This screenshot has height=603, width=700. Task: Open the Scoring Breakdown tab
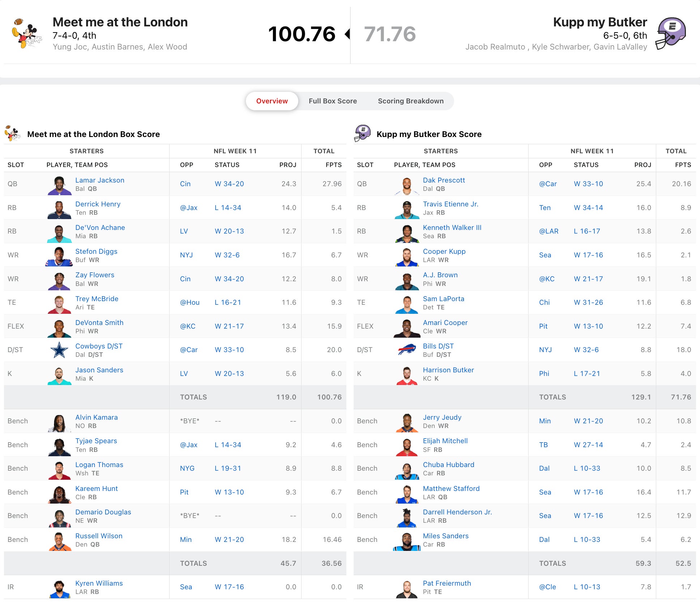(410, 101)
